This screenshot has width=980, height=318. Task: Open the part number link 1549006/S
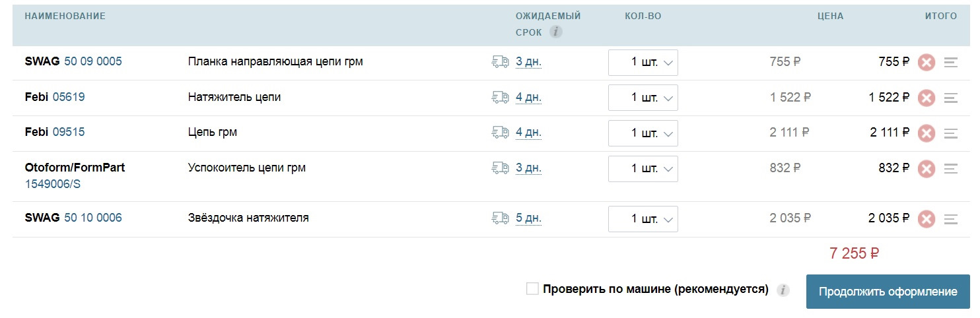(53, 185)
